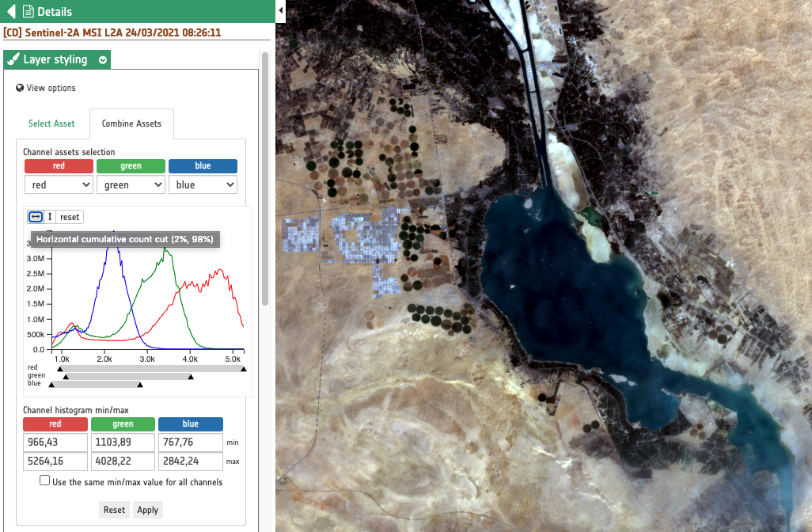Image resolution: width=812 pixels, height=532 pixels.
Task: Click the red channel min value field
Action: (54, 442)
